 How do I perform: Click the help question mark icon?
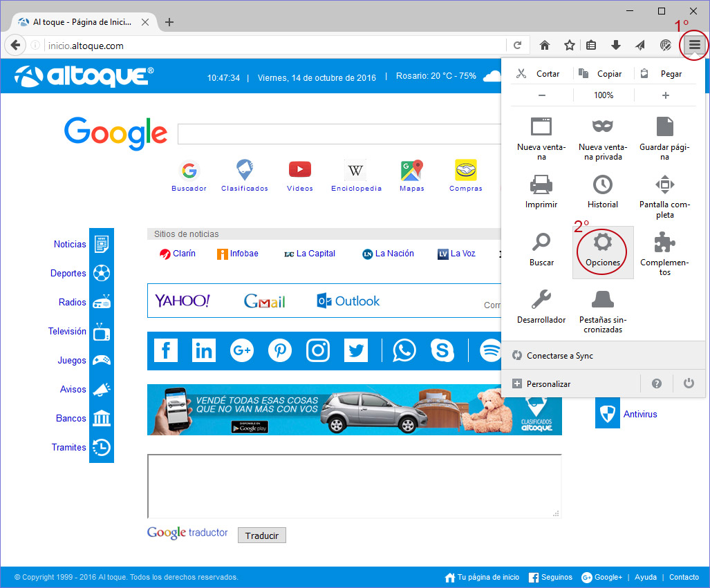pyautogui.click(x=656, y=383)
